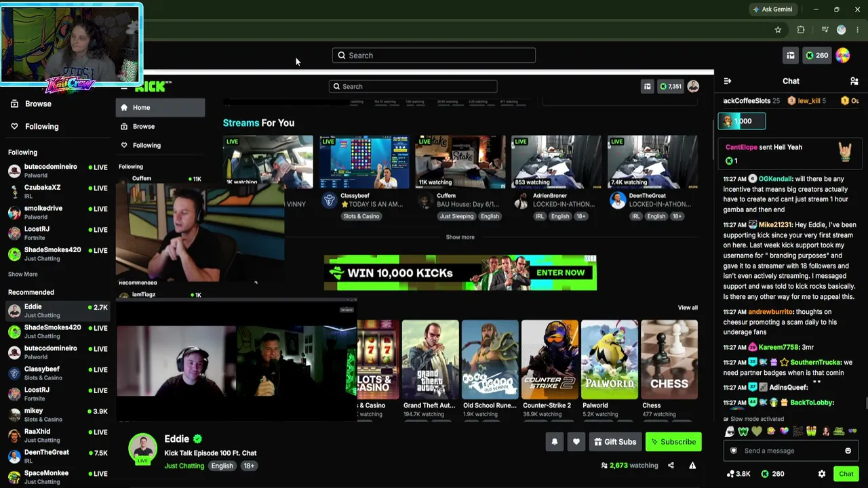Toggle follow with the heart icon

(576, 442)
